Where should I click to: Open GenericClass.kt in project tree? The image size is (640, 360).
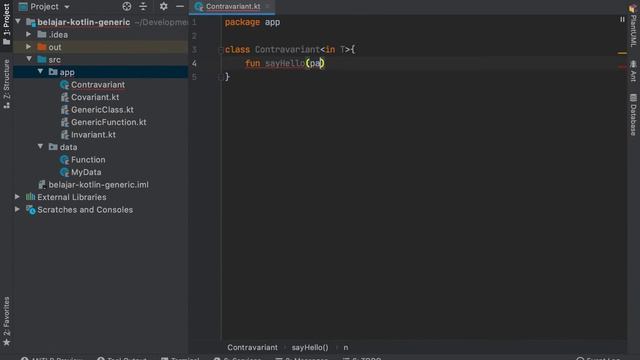102,110
